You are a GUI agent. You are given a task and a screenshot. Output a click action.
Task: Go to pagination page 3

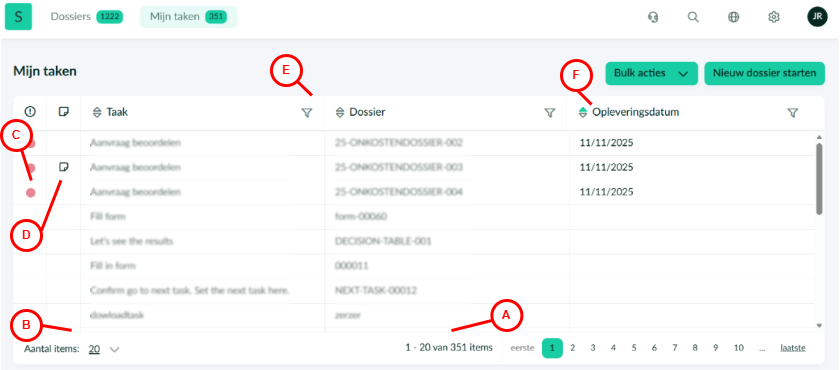tap(593, 348)
